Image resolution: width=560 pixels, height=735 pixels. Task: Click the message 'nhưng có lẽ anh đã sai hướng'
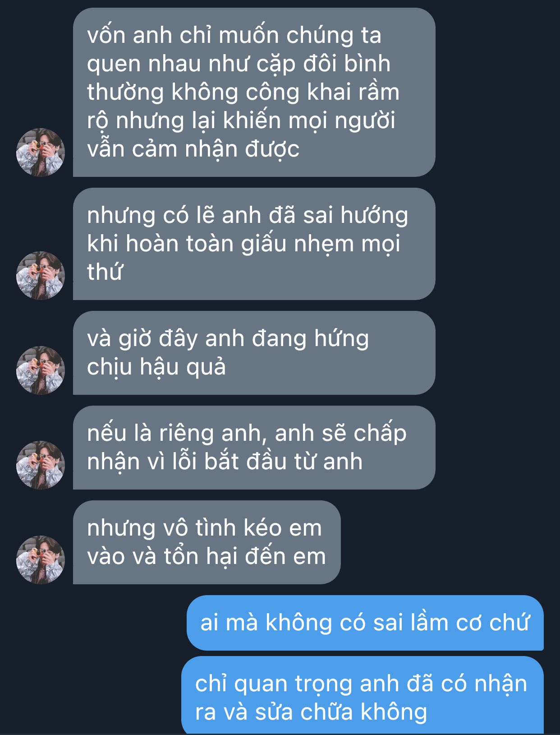pyautogui.click(x=254, y=244)
